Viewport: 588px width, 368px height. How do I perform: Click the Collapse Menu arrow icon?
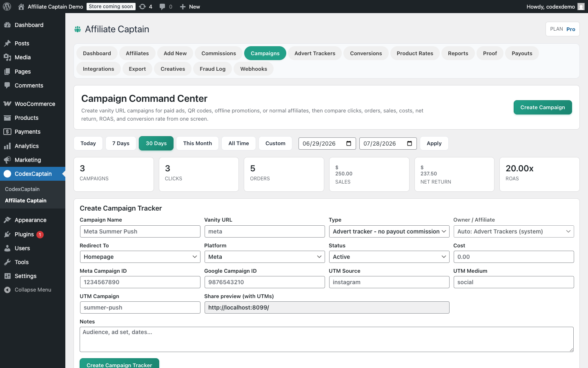pyautogui.click(x=7, y=290)
